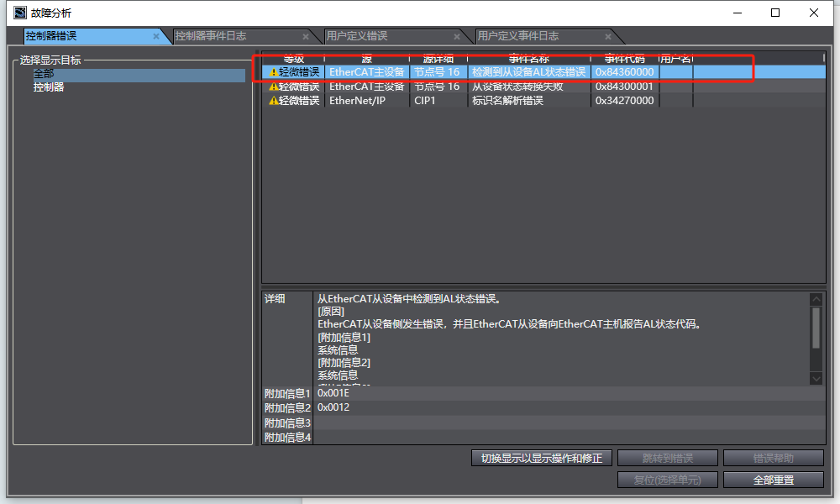
Task: Click the empty 附加信息4 value field
Action: pyautogui.click(x=570, y=437)
